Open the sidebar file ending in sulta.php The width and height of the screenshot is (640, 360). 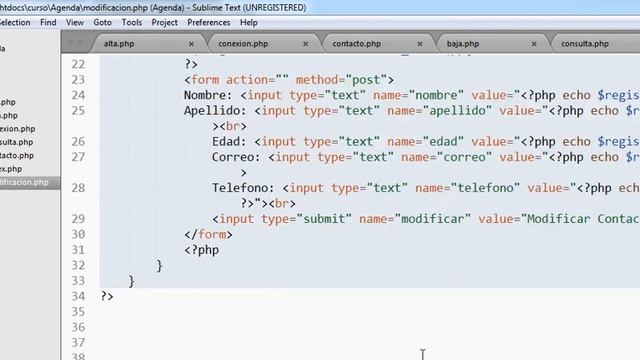pos(16,142)
